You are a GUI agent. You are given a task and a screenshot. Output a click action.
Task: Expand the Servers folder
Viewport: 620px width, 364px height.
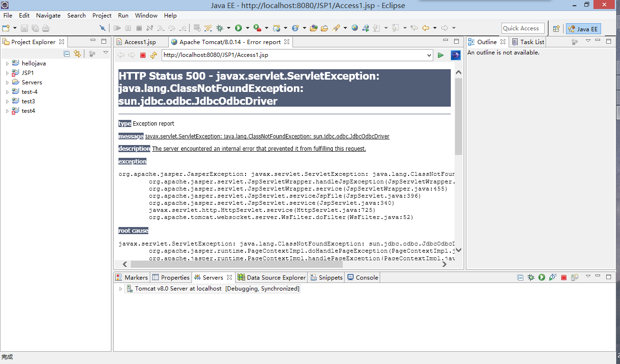[x=7, y=82]
